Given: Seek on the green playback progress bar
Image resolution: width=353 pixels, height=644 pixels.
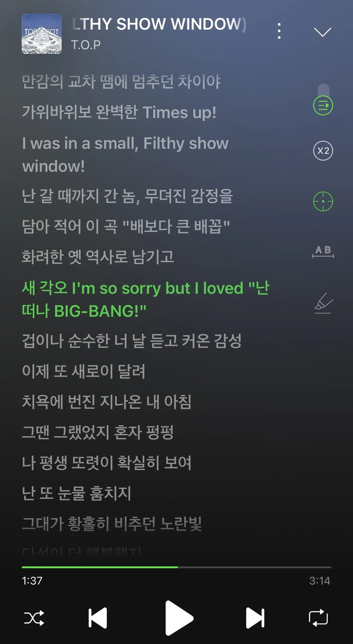Looking at the screenshot, I should click(176, 567).
